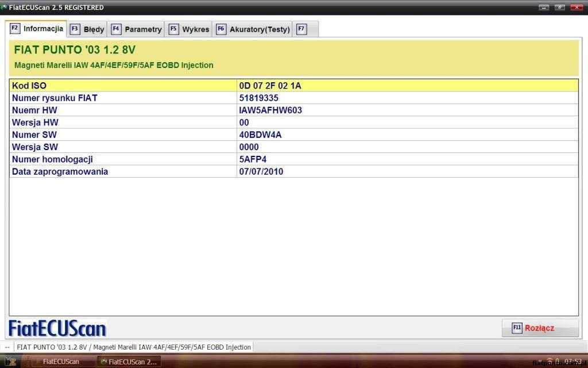Switch to the Wykres tab
This screenshot has height=368, width=588.
[x=189, y=29]
